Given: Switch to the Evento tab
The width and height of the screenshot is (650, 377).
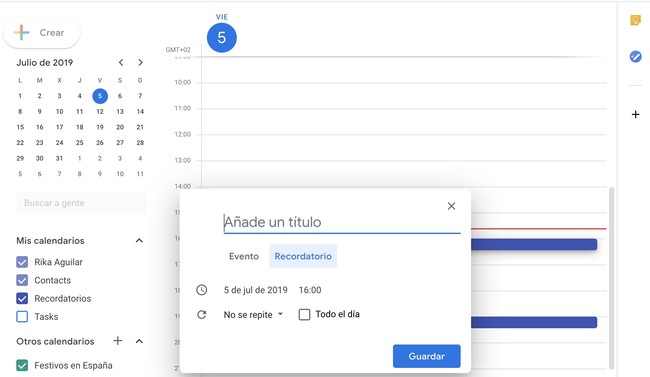Looking at the screenshot, I should 244,256.
